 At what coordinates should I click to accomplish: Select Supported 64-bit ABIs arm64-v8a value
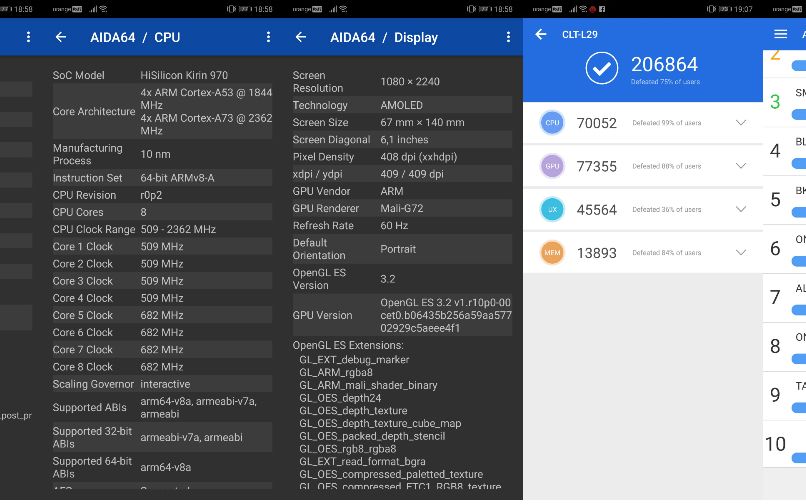tap(166, 467)
